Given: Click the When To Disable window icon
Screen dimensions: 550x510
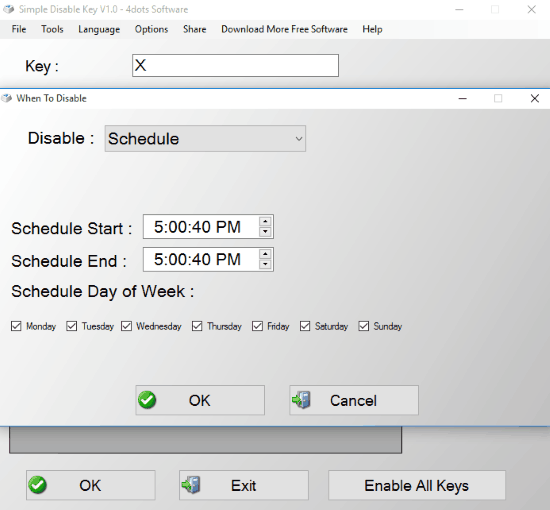Looking at the screenshot, I should point(6,98).
